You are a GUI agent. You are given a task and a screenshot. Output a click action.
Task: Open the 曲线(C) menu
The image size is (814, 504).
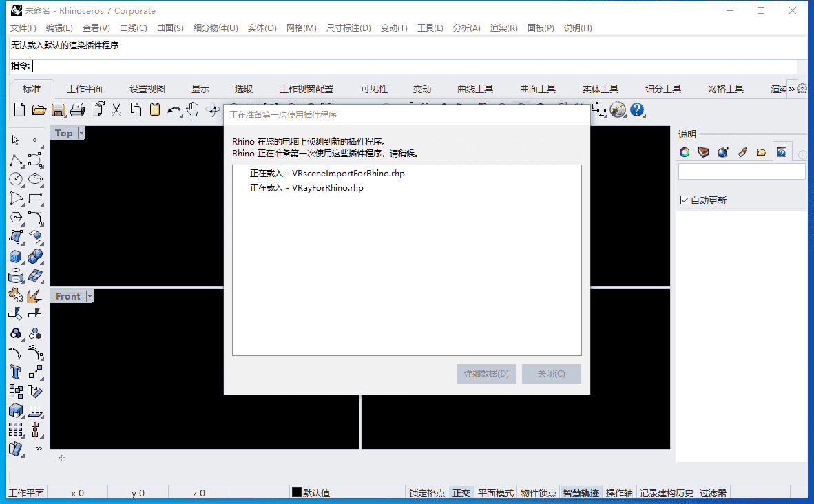pos(133,28)
